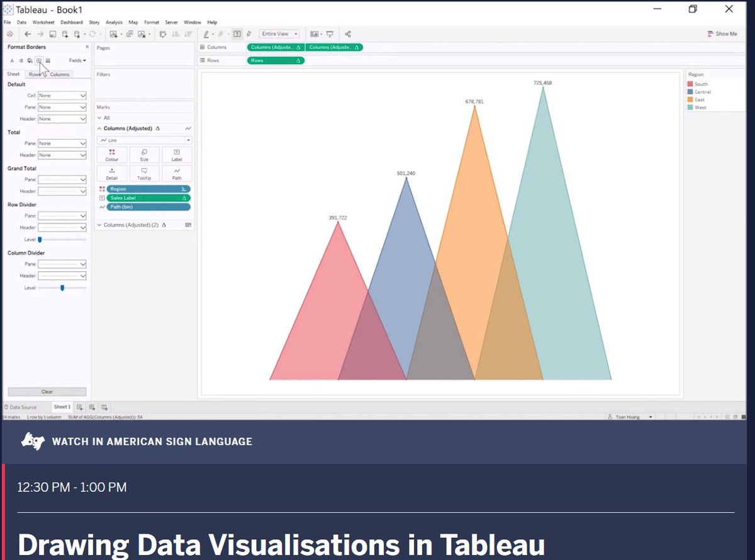
Task: Open the Column Divider Header dropdown
Action: pyautogui.click(x=62, y=276)
